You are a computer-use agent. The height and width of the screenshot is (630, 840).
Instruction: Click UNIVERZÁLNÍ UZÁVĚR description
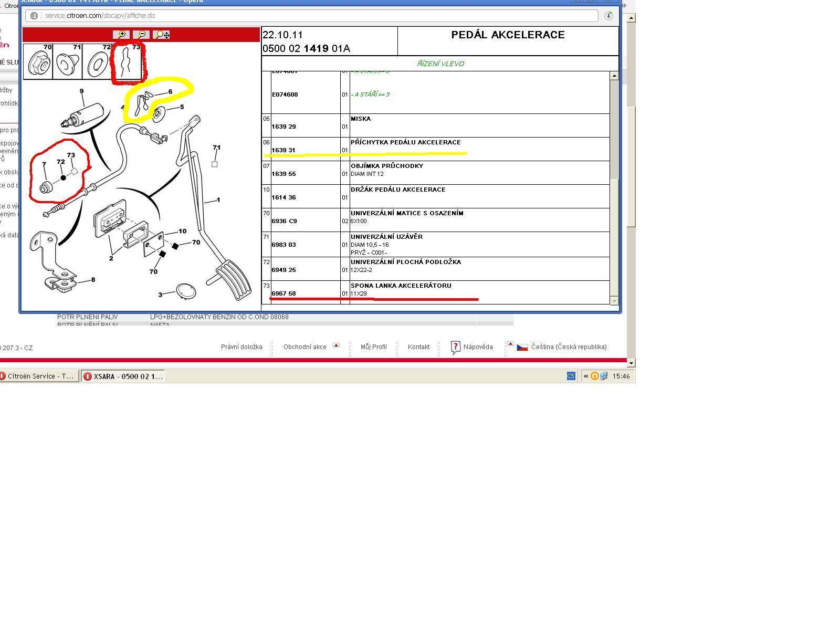[x=386, y=237]
